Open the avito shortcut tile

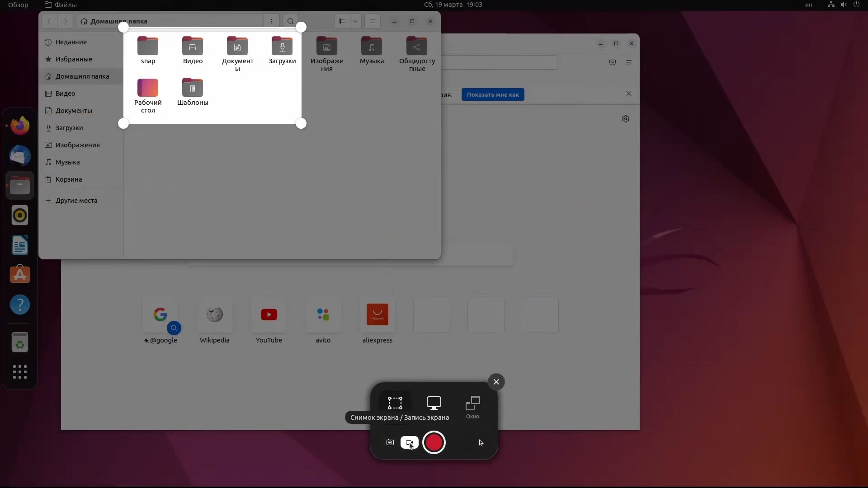click(x=323, y=320)
